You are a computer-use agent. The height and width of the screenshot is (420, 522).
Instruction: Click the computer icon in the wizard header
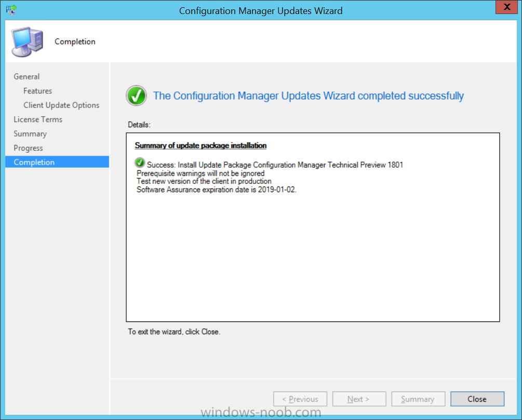(x=28, y=42)
